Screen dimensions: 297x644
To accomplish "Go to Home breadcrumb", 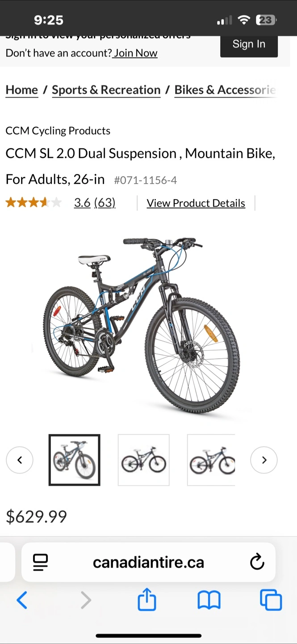I will [22, 90].
